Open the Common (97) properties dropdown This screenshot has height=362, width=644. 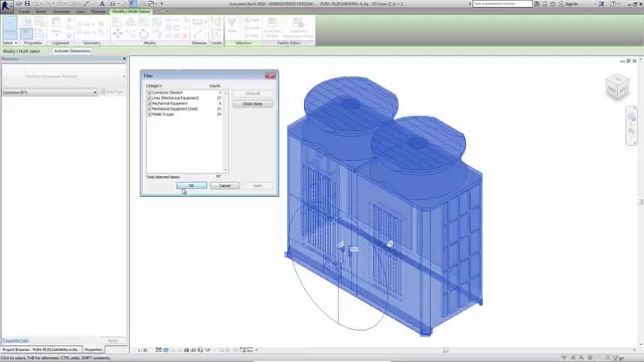click(96, 92)
